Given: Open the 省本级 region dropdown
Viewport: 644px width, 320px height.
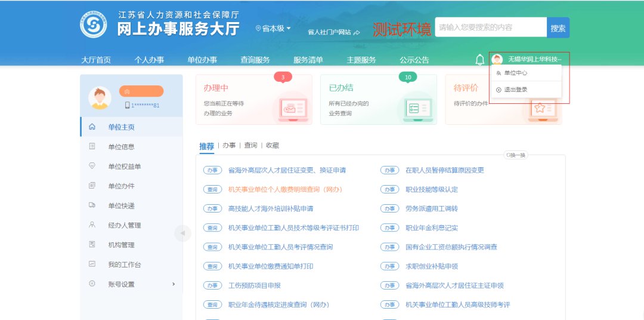Looking at the screenshot, I should 274,28.
